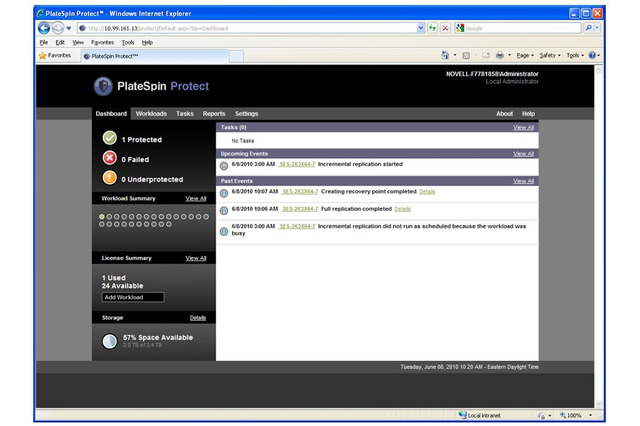Image resolution: width=640 pixels, height=426 pixels.
Task: Click the green Protected checkmark status icon
Action: (x=109, y=138)
